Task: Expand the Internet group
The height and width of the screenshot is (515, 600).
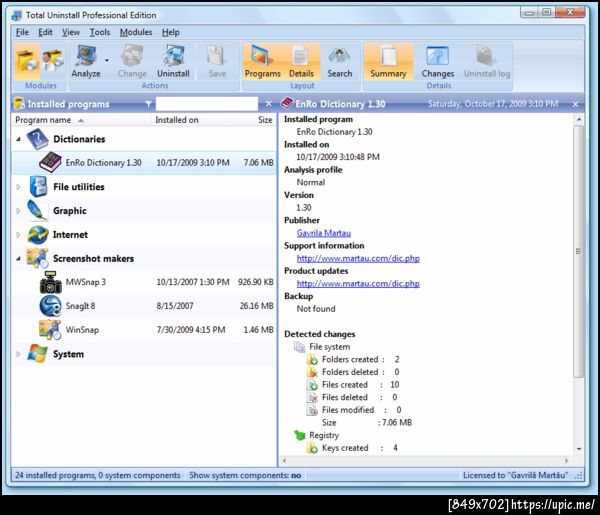Action: pyautogui.click(x=18, y=235)
